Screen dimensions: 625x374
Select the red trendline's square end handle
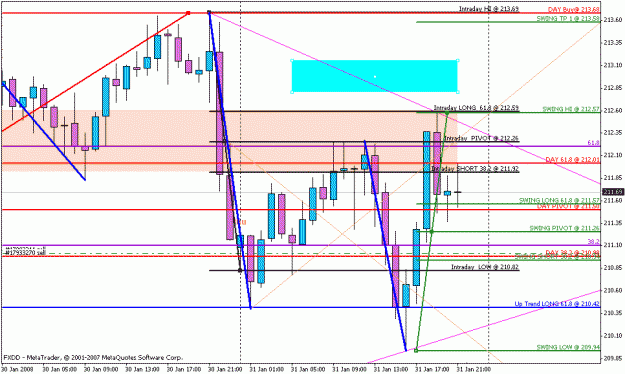click(189, 13)
